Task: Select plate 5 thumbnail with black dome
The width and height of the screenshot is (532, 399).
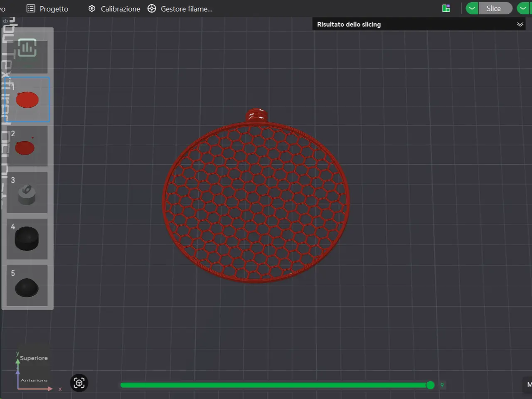Action: [27, 286]
